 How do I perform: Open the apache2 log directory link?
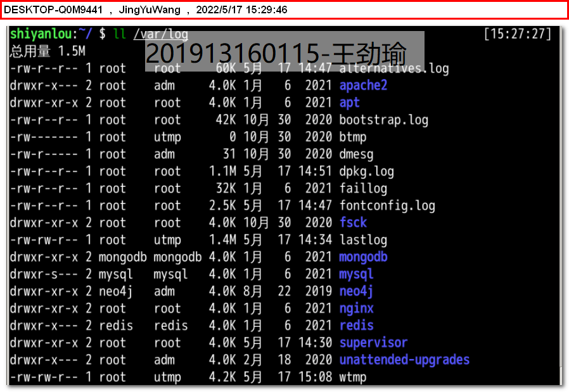point(362,85)
